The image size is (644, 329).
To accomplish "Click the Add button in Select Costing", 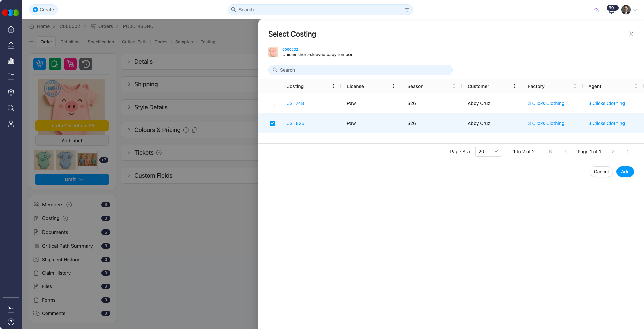I will click(x=625, y=172).
